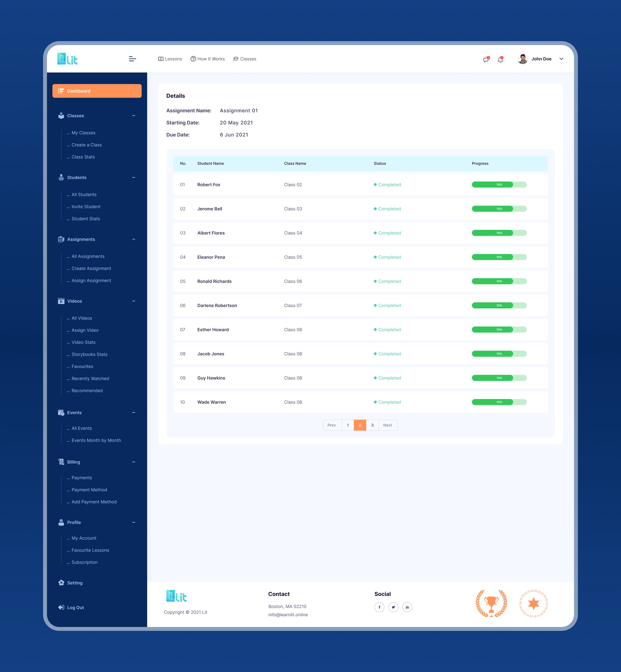This screenshot has width=621, height=672.
Task: Click the Log Out icon
Action: coord(61,607)
